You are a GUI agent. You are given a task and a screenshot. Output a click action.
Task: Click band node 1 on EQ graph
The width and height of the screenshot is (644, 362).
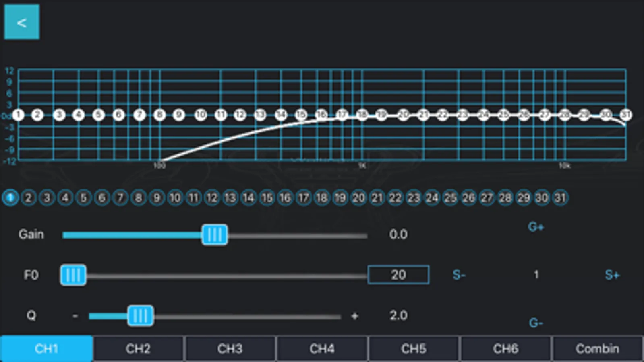click(18, 115)
